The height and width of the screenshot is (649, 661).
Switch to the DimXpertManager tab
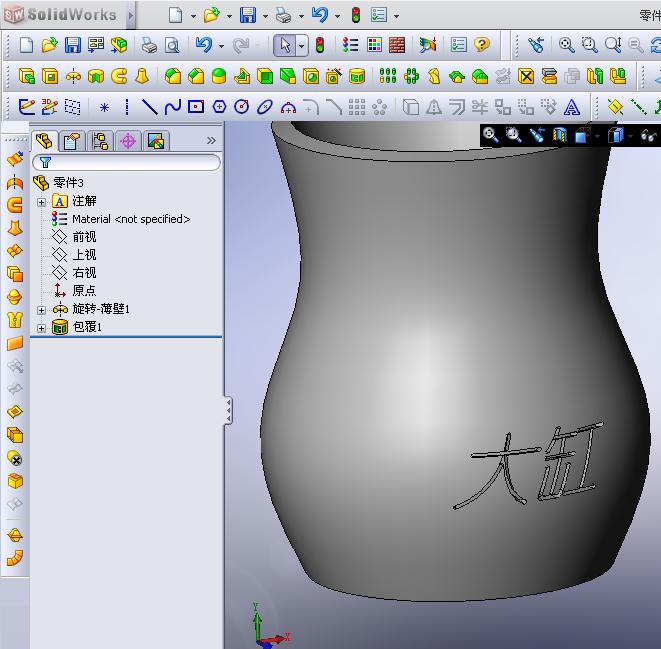tap(128, 141)
